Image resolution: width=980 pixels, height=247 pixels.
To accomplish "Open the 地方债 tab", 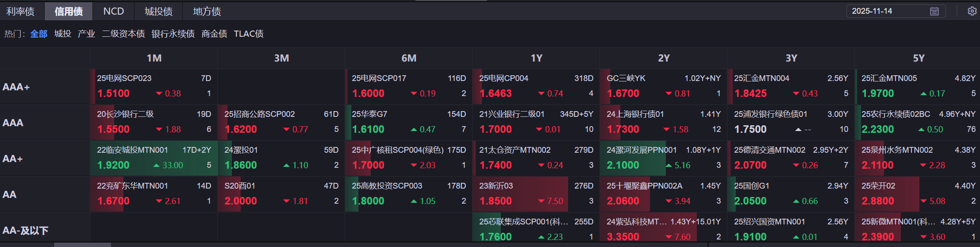I will 207,12.
